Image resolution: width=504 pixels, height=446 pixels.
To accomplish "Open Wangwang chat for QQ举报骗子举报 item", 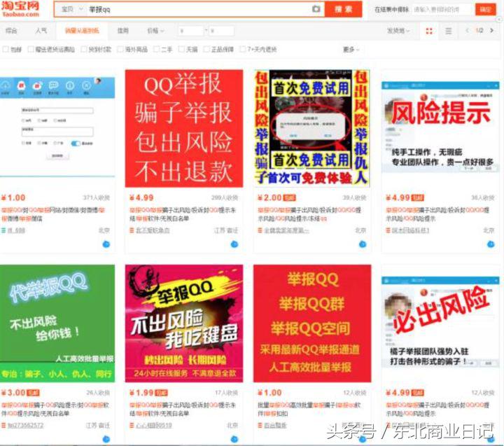I will tap(234, 244).
